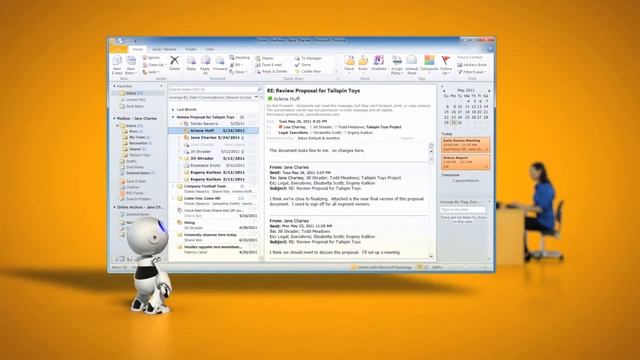Click the Help question mark icon
Image resolution: width=640 pixels, height=360 pixels.
tap(490, 49)
